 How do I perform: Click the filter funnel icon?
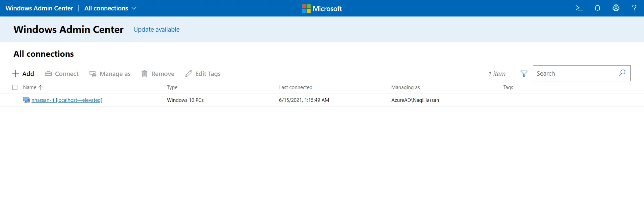[x=524, y=74]
